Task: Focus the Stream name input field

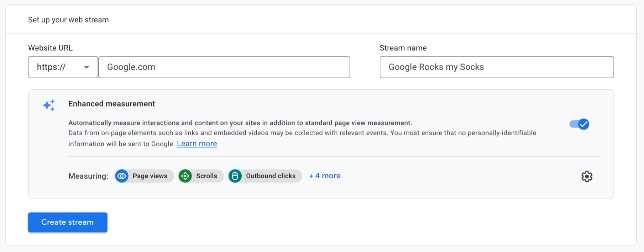Action: pos(497,67)
